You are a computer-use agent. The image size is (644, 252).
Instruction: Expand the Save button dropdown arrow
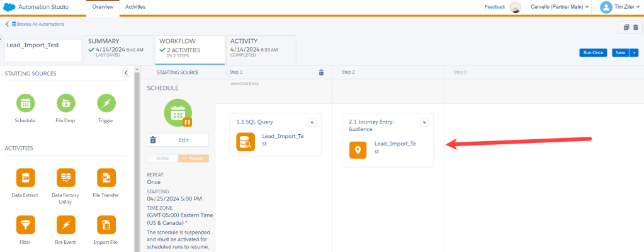point(635,52)
